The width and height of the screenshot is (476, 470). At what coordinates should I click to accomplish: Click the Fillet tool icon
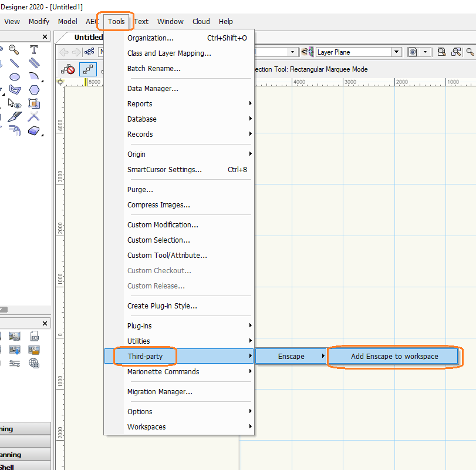click(x=14, y=130)
